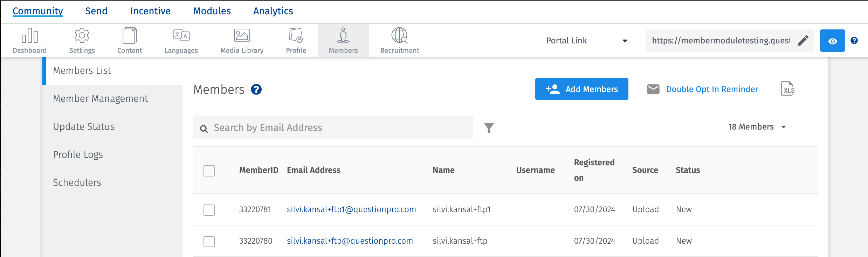This screenshot has width=868, height=257.
Task: Click the Add Members button
Action: (581, 89)
